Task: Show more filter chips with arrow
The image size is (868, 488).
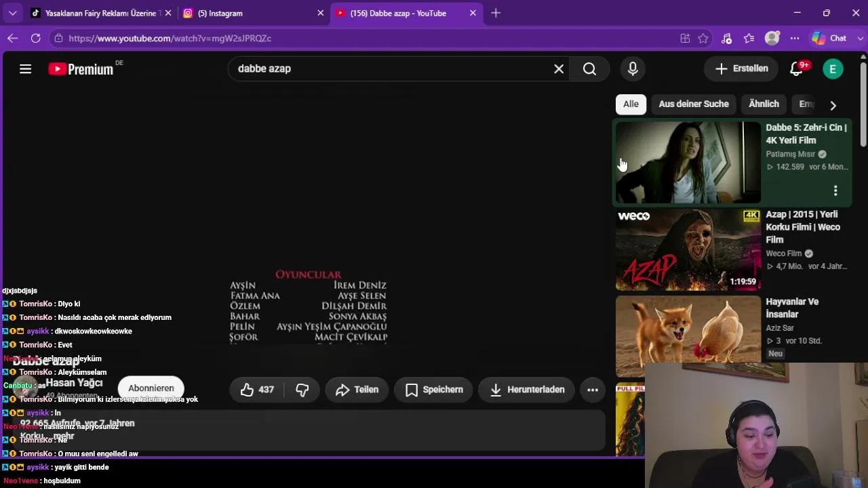Action: [x=833, y=105]
